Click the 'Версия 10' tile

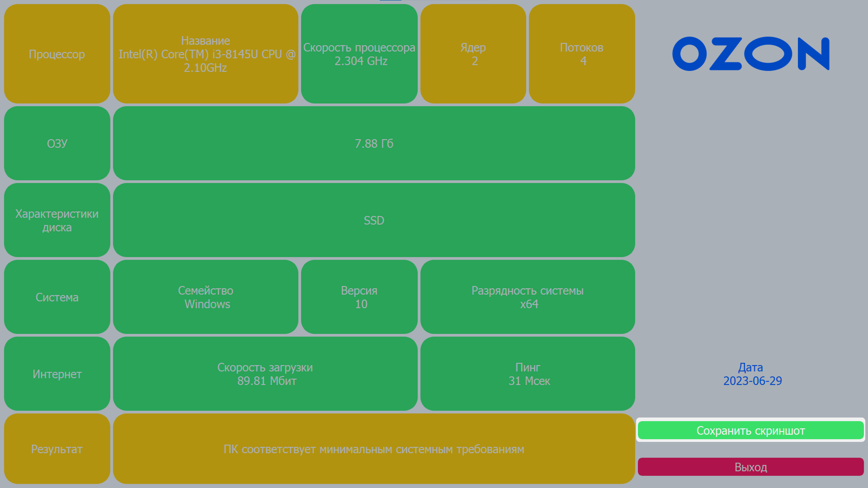[x=359, y=297]
